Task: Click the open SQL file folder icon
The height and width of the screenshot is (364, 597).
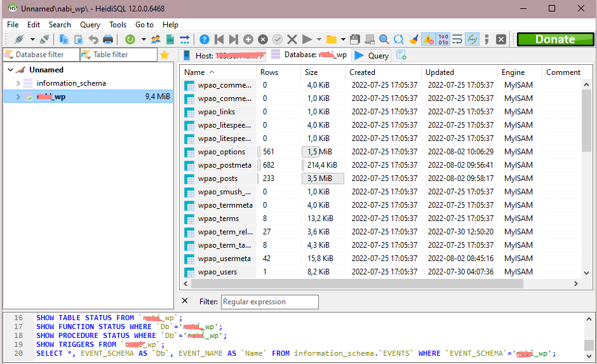Action: click(x=332, y=39)
